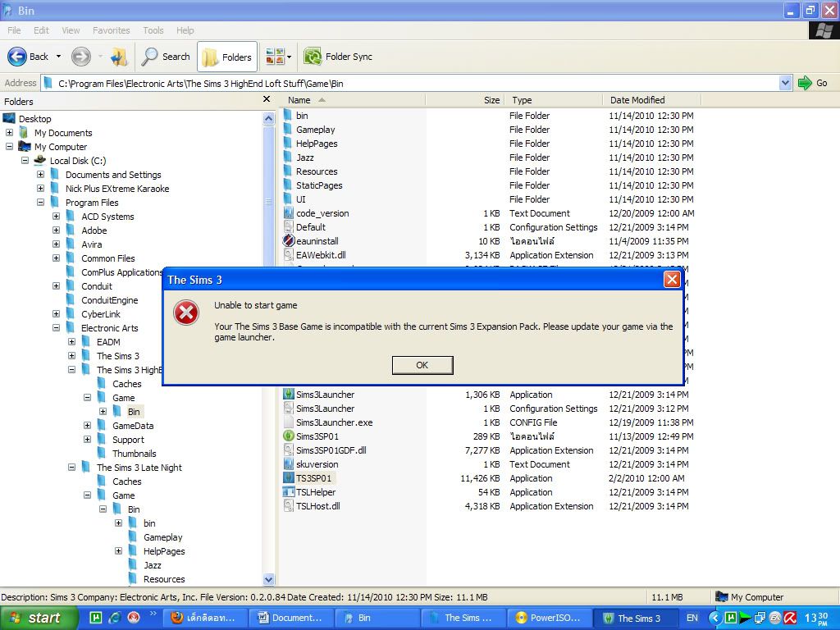Viewport: 840px width, 630px height.
Task: Open the Windows Start menu
Action: coord(38,618)
